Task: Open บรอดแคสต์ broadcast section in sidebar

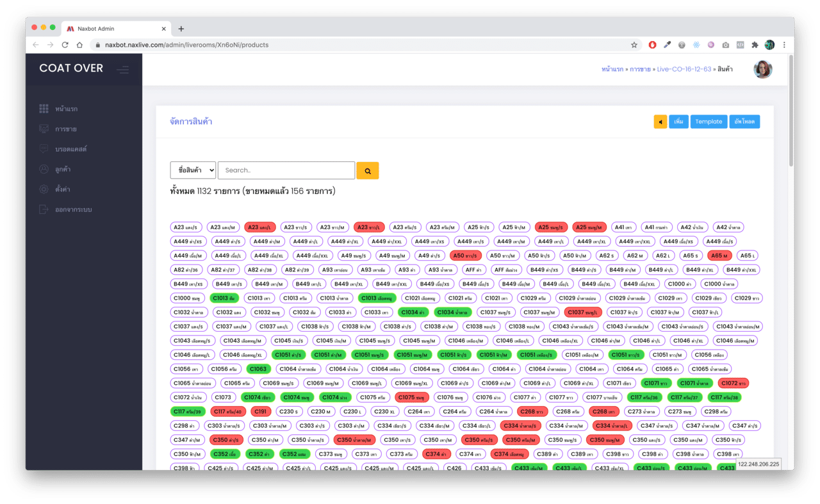Action: (x=71, y=149)
